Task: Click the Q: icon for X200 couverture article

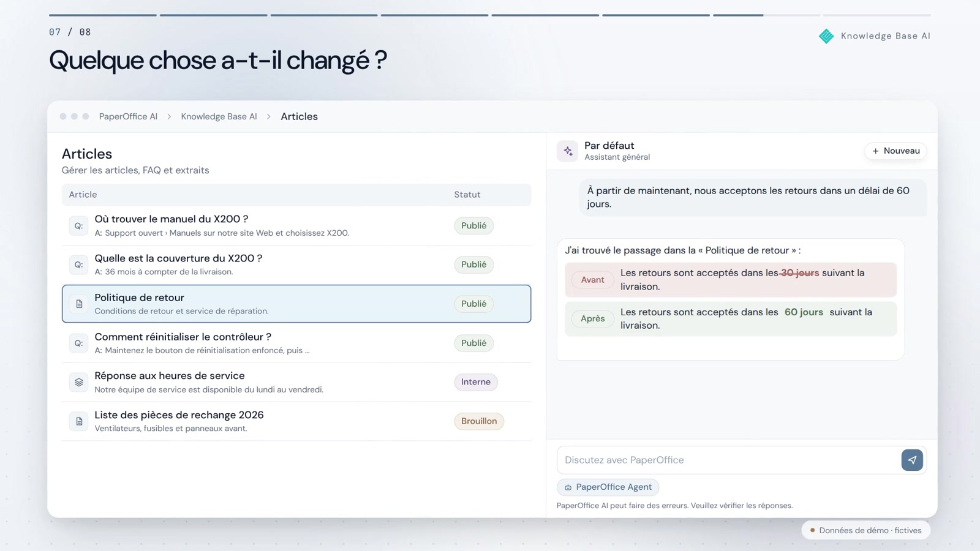Action: tap(78, 264)
